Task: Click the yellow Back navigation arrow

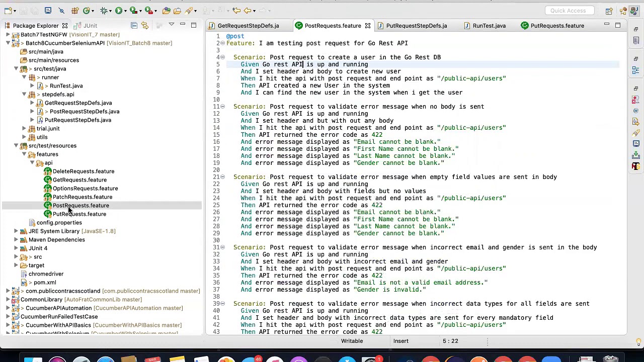Action: click(248, 10)
